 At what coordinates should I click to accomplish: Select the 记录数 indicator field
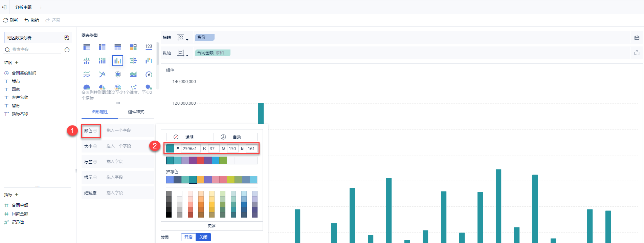(18, 222)
